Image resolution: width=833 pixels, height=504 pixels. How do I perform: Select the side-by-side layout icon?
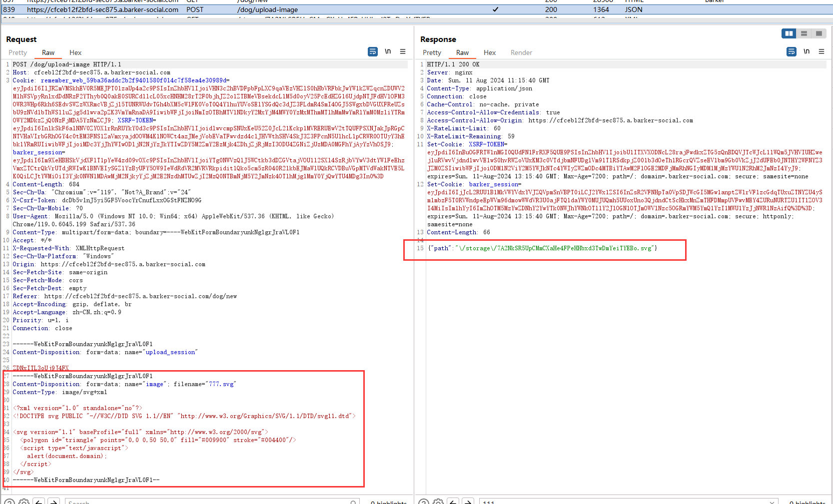pos(789,33)
